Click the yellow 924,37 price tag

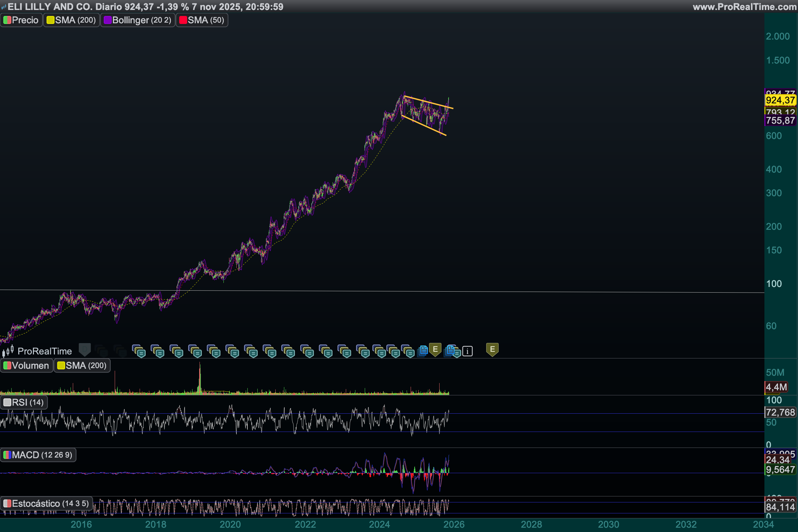tap(780, 100)
